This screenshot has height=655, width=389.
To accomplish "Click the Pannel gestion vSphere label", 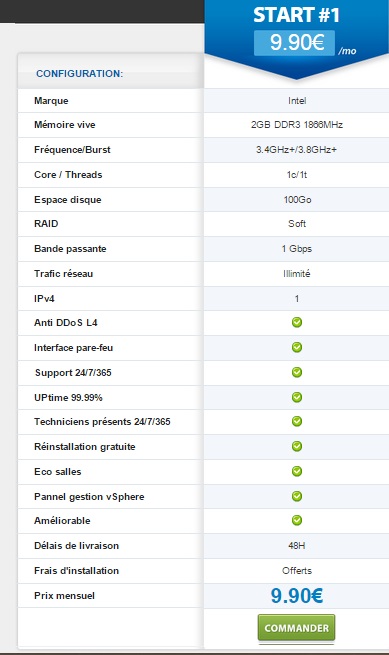I will pyautogui.click(x=89, y=497).
